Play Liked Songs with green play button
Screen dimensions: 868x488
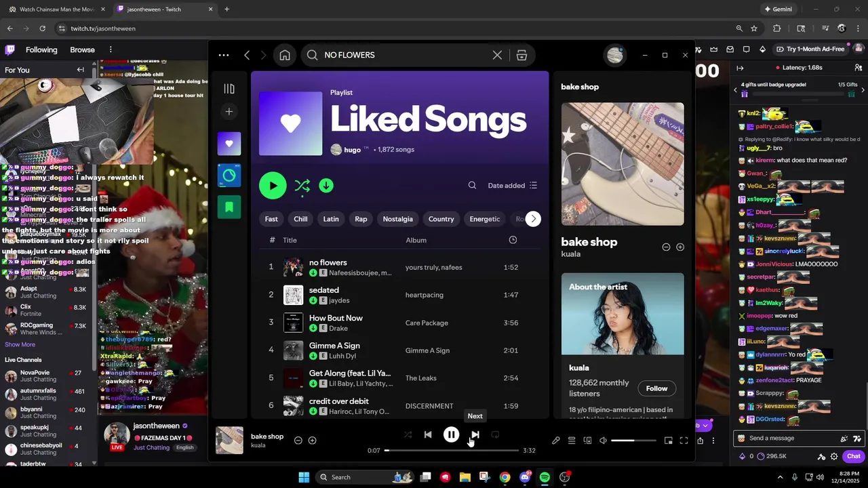tap(273, 185)
